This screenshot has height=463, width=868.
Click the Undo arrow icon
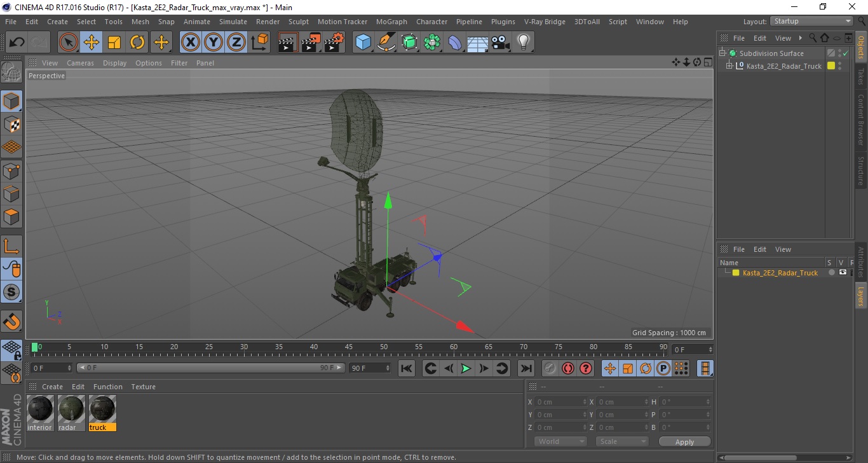(17, 43)
